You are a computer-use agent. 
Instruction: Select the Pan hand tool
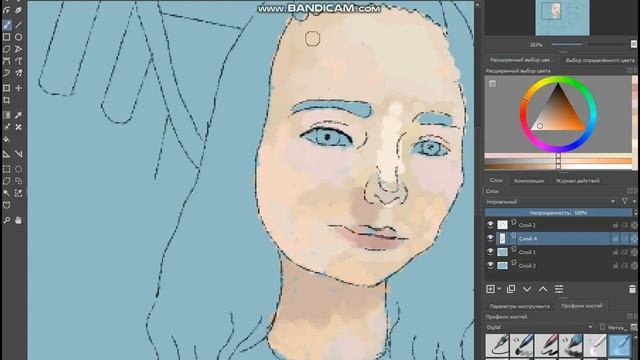point(18,220)
